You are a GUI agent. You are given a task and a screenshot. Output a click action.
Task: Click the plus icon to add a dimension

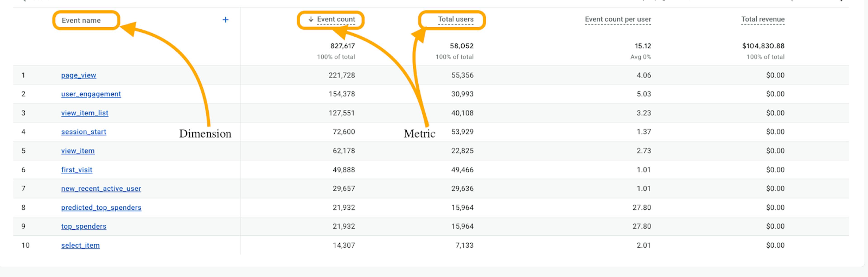pyautogui.click(x=225, y=20)
